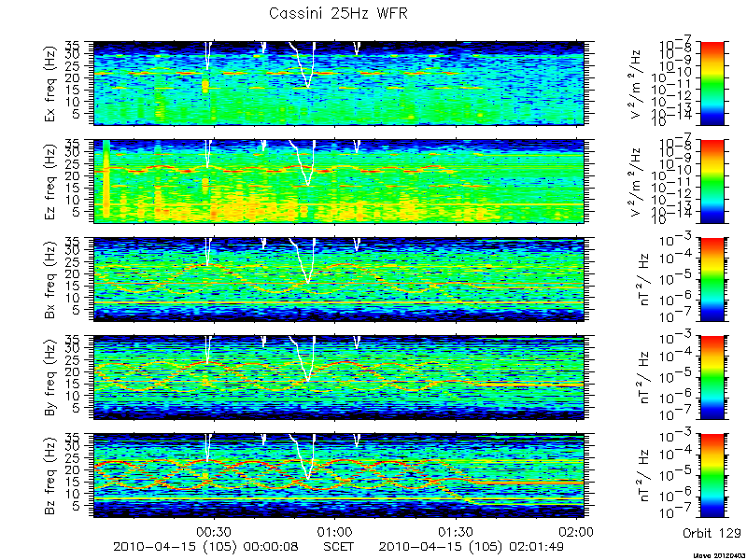Click the "Bx freq (Hz)" axis label
The image size is (747, 560).
point(50,280)
